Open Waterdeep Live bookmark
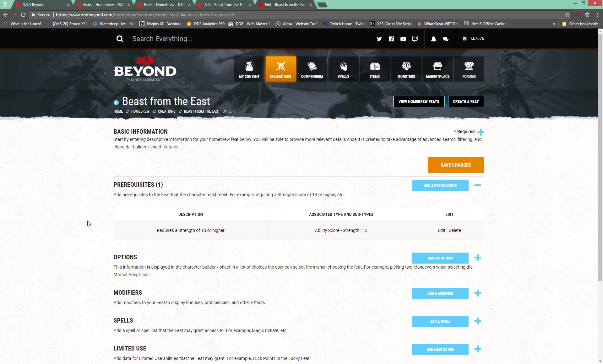 coord(114,24)
